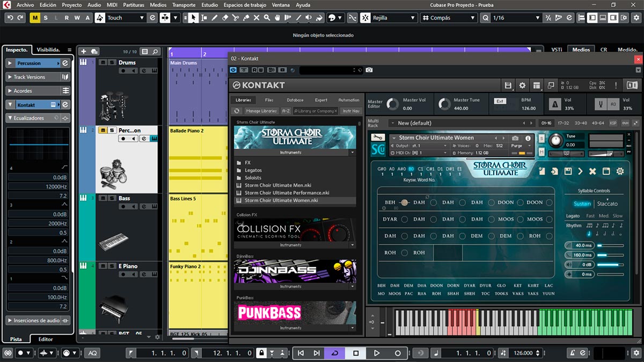The image size is (644, 362).
Task: Stop playback with the Stop button
Action: coord(356,353)
